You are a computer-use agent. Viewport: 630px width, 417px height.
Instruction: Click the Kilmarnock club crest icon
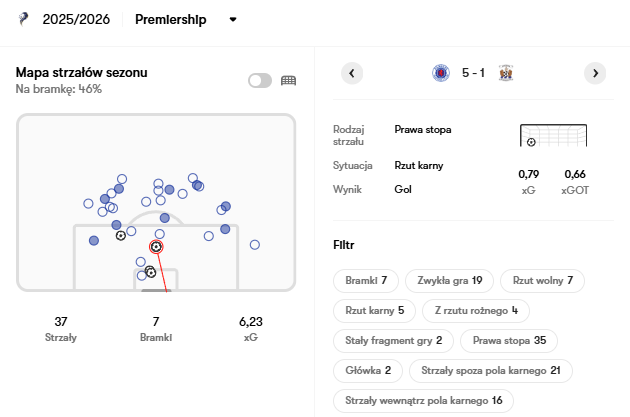tap(506, 73)
